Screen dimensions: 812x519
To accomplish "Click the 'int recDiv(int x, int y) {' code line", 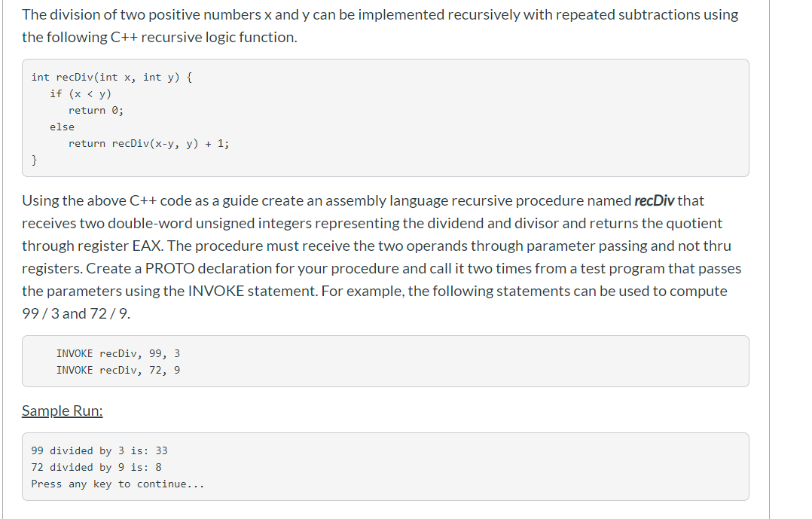I will pyautogui.click(x=111, y=77).
